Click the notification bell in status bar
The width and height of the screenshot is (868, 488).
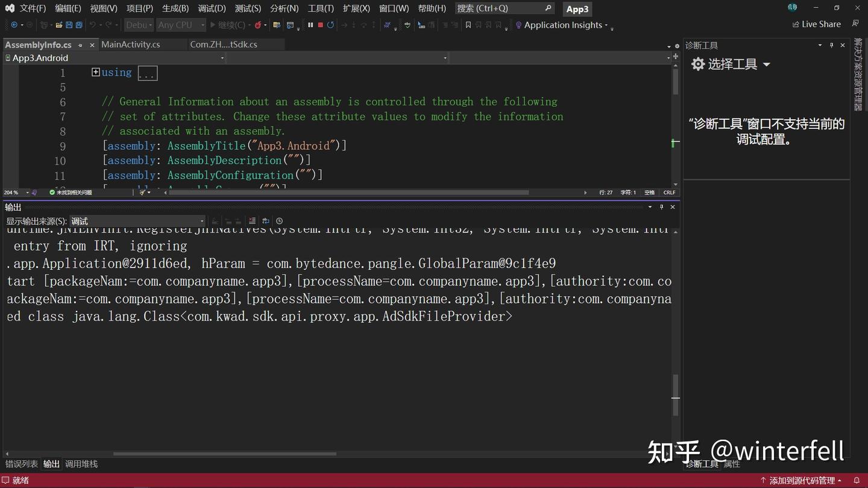click(x=857, y=480)
